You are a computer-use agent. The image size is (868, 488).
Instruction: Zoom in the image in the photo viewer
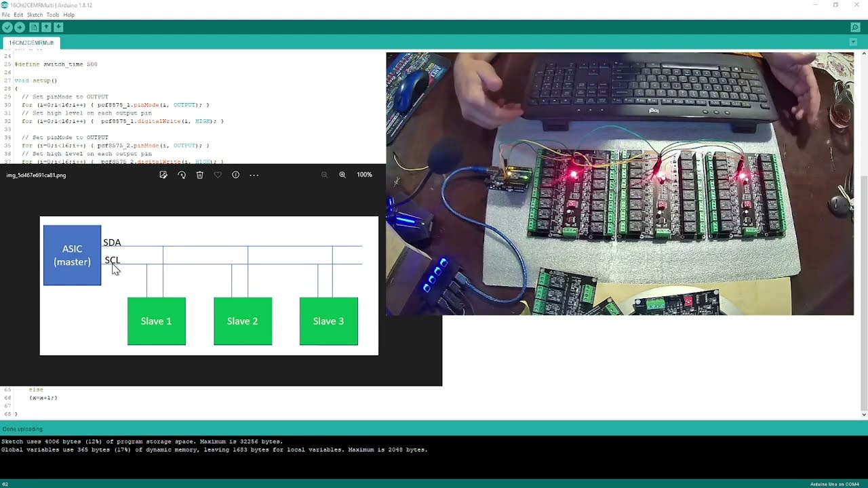tap(342, 175)
